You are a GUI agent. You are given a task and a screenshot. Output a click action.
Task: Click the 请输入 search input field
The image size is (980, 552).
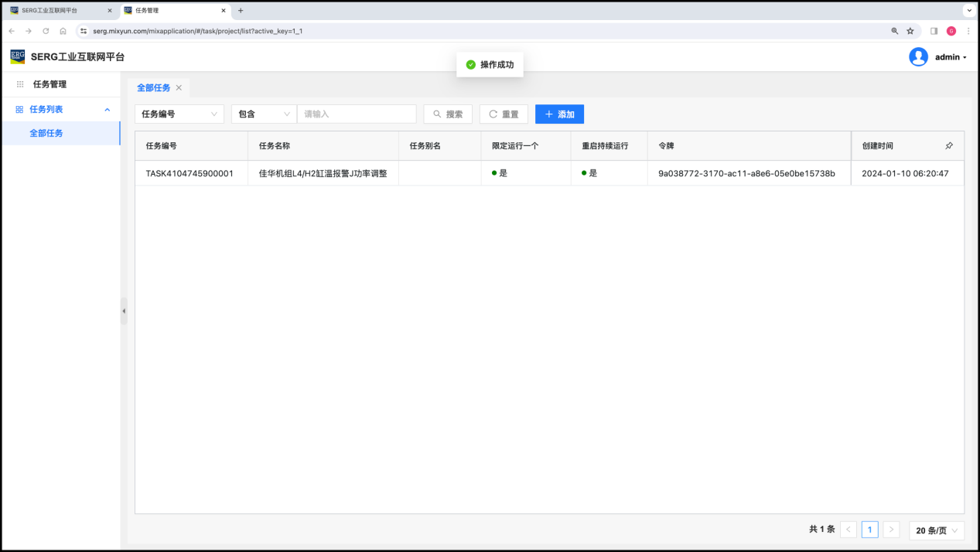click(357, 114)
